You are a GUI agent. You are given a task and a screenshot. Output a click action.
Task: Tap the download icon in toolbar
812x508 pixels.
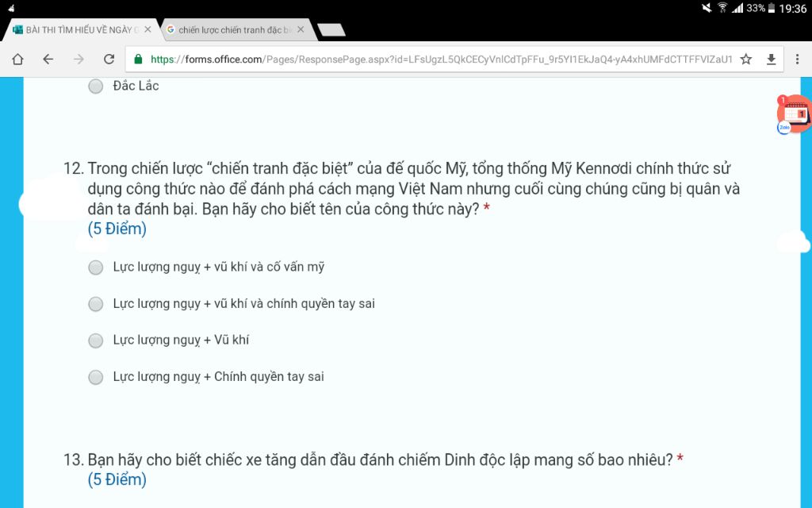click(771, 59)
